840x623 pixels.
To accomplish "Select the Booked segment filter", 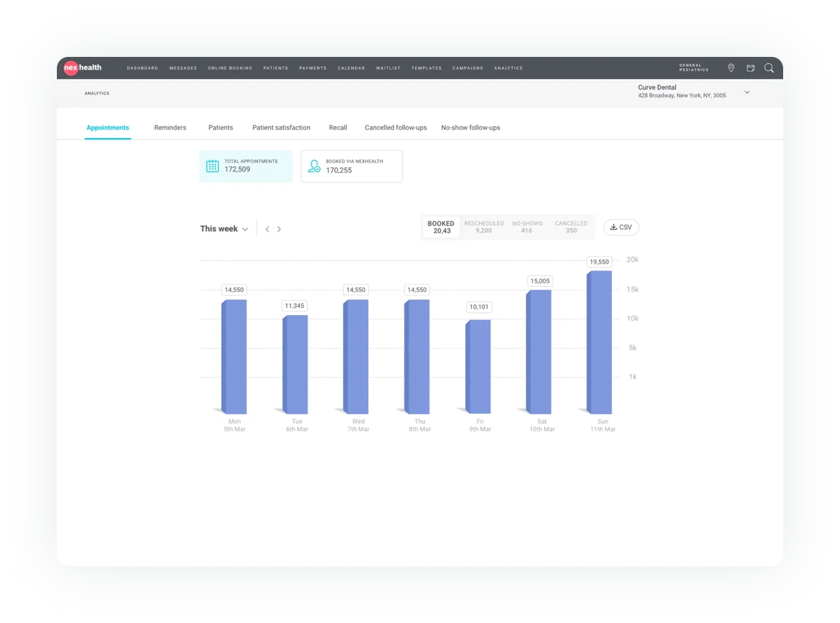I will point(441,227).
